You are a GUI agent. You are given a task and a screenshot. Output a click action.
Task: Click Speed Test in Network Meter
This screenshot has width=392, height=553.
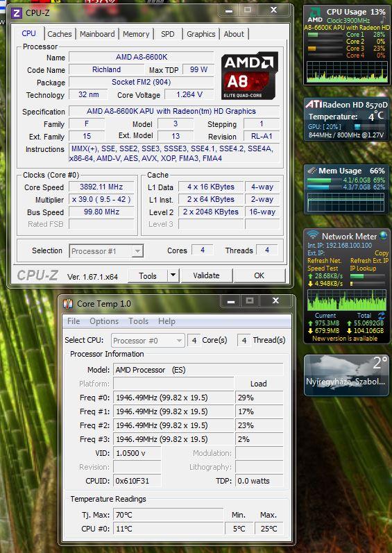pos(323,269)
